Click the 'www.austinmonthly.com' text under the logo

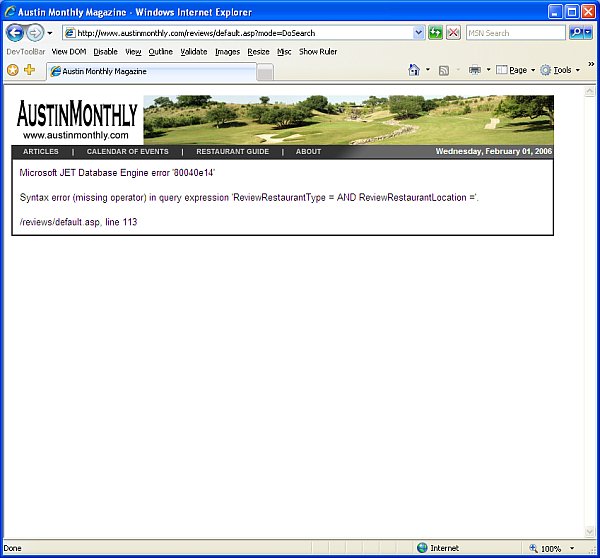click(x=76, y=135)
